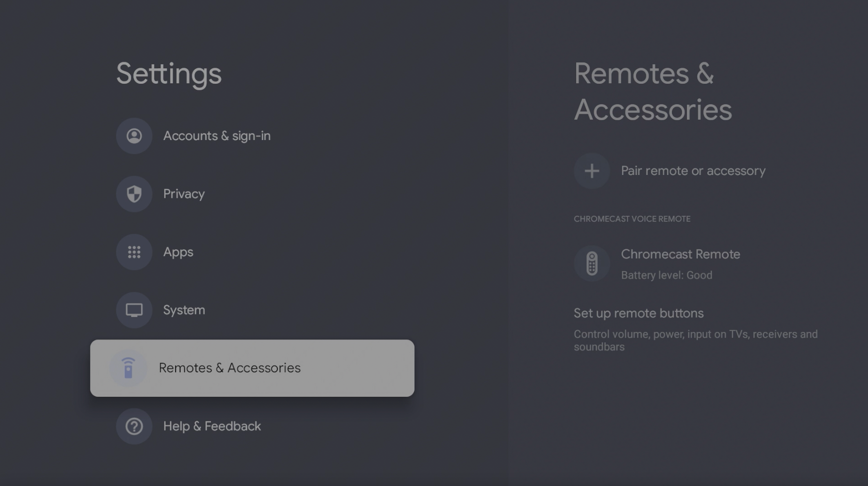Click the Accounts & sign-in person icon
This screenshot has width=868, height=486.
coord(134,135)
